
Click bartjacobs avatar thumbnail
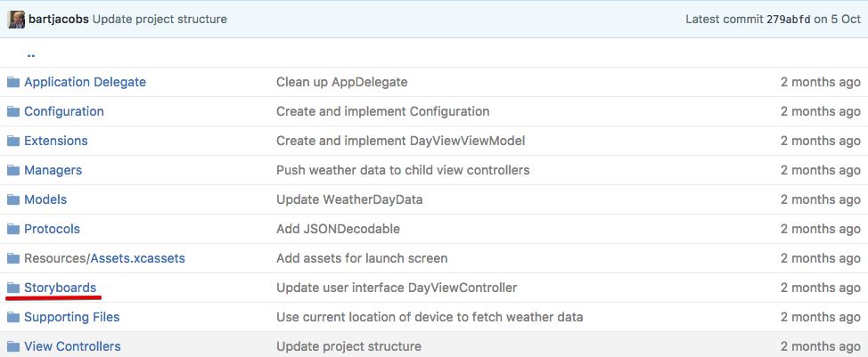pyautogui.click(x=16, y=19)
